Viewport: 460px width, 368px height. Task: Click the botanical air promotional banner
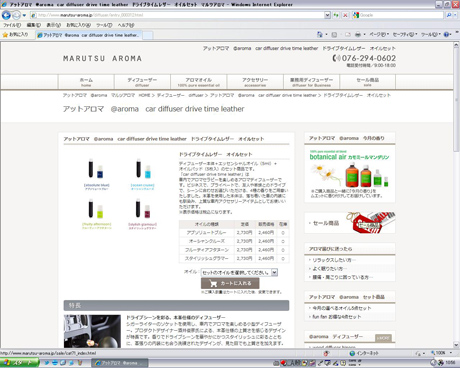[350, 173]
